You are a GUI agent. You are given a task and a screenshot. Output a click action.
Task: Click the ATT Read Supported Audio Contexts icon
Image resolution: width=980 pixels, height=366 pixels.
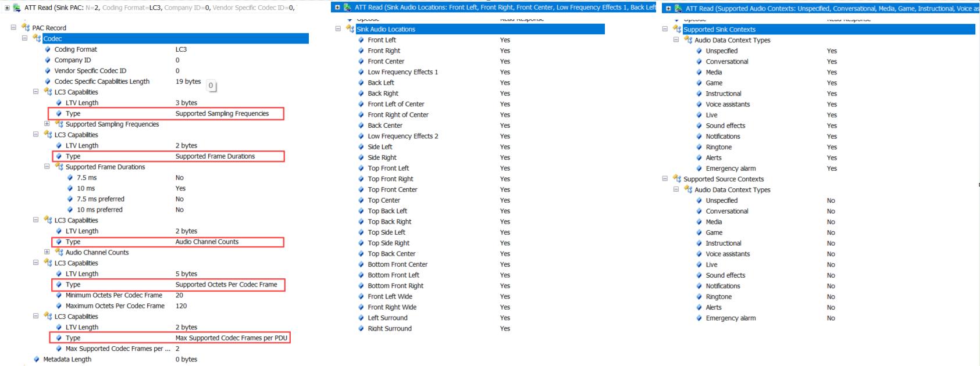tap(678, 8)
